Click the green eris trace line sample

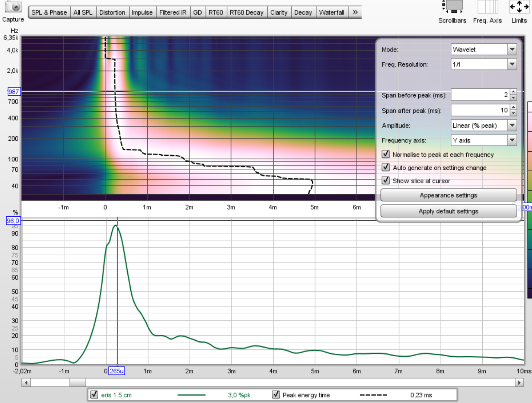pos(191,395)
